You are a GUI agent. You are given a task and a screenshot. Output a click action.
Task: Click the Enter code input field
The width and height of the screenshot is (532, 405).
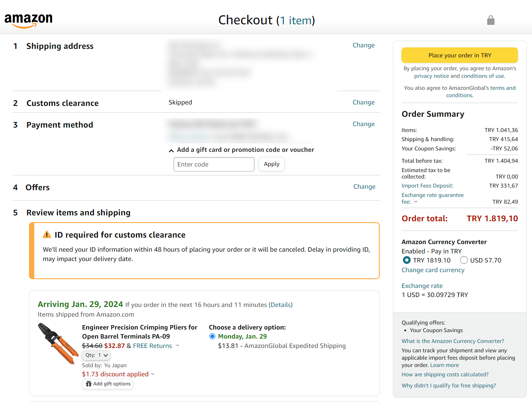214,164
